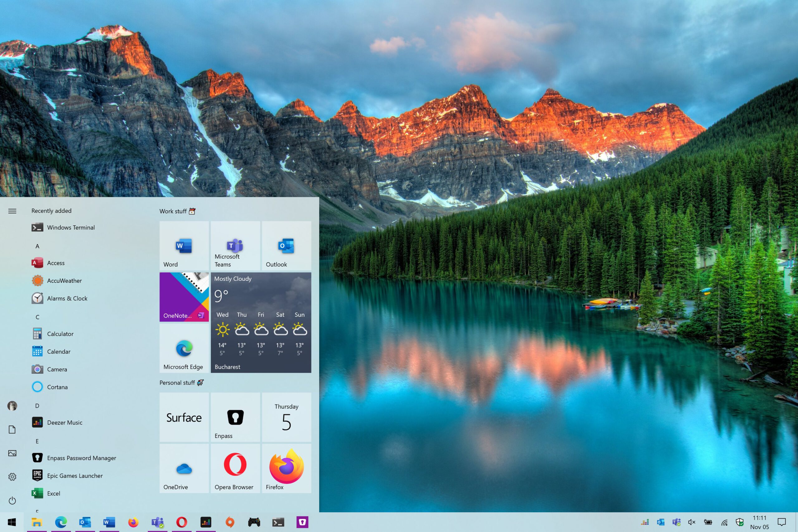Viewport: 798px width, 532px height.
Task: Open the Thursday 5 calendar tile
Action: click(286, 417)
